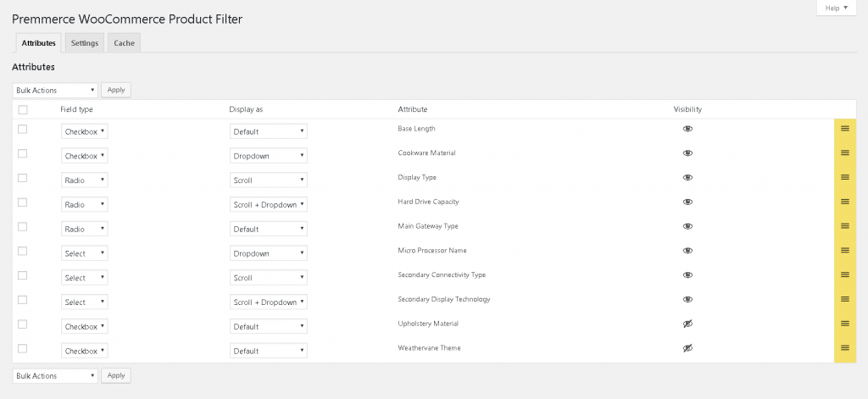This screenshot has height=399, width=868.
Task: Click the drag handle for Secondary Connectivity Type row
Action: coord(845,274)
